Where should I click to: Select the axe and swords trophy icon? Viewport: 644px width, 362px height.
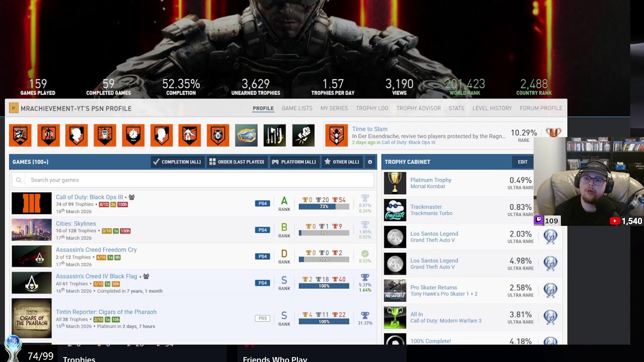click(274, 135)
